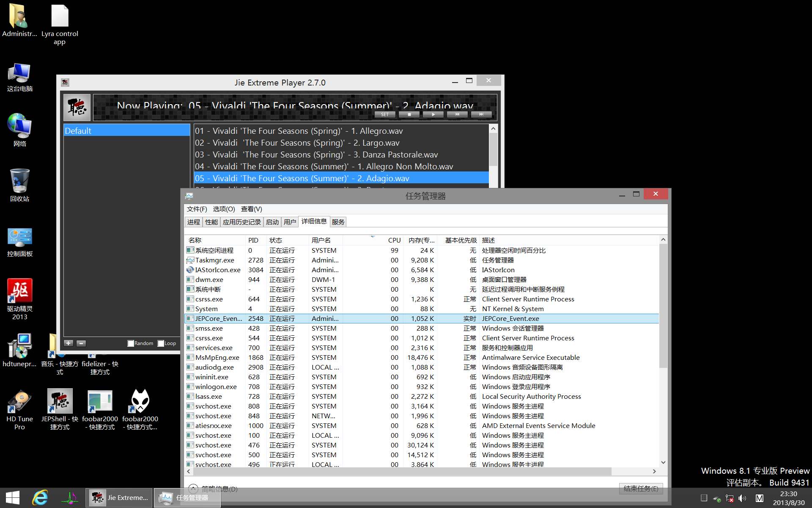Play the current track in Jie Extreme Player

433,114
